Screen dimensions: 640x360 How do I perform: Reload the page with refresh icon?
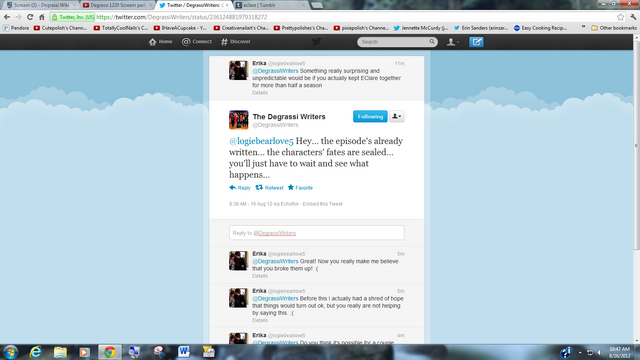point(30,17)
